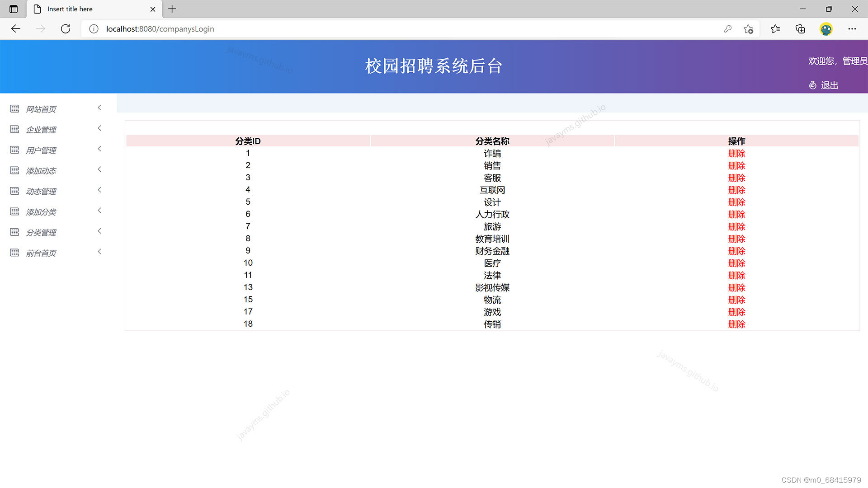This screenshot has width=868, height=488.
Task: Click the favorites star in address bar
Action: point(749,29)
